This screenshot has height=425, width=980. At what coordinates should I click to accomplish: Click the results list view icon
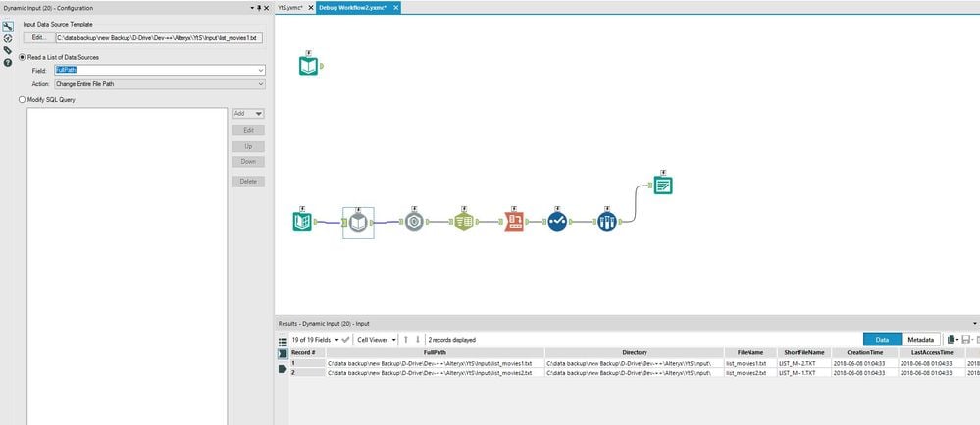[283, 342]
